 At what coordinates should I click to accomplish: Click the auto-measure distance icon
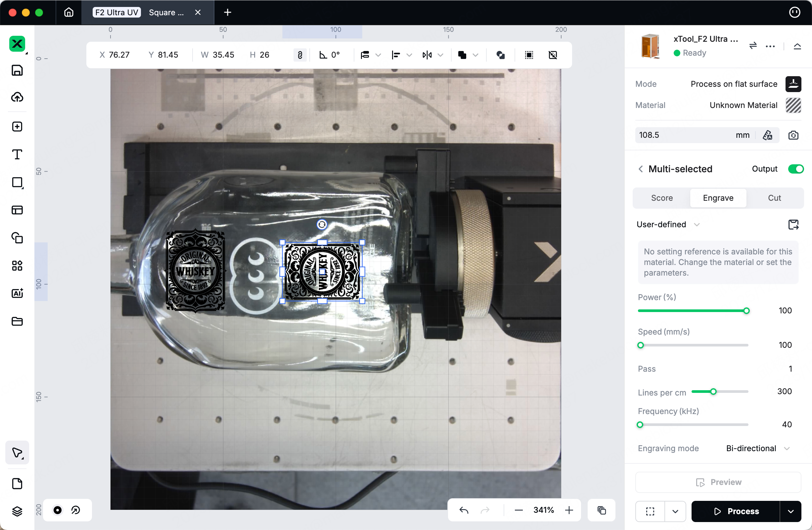click(x=767, y=135)
